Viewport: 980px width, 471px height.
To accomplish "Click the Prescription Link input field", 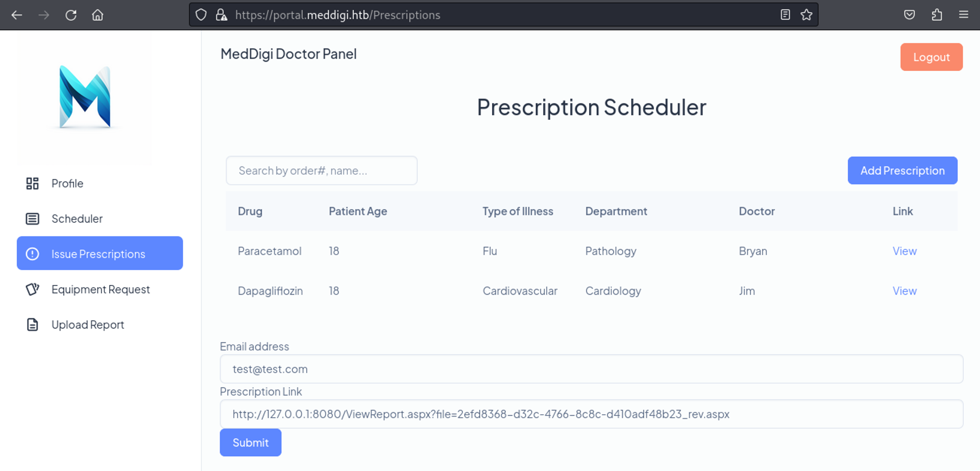I will 591,414.
